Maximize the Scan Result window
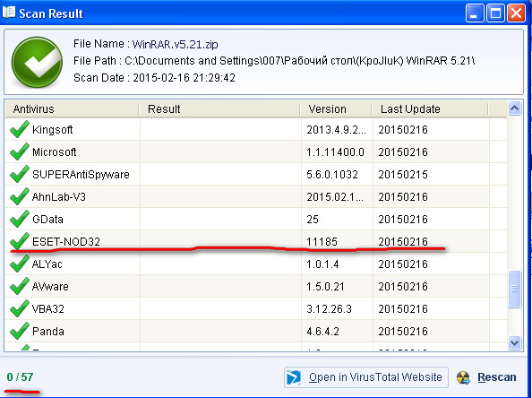The height and width of the screenshot is (398, 532). coord(495,13)
